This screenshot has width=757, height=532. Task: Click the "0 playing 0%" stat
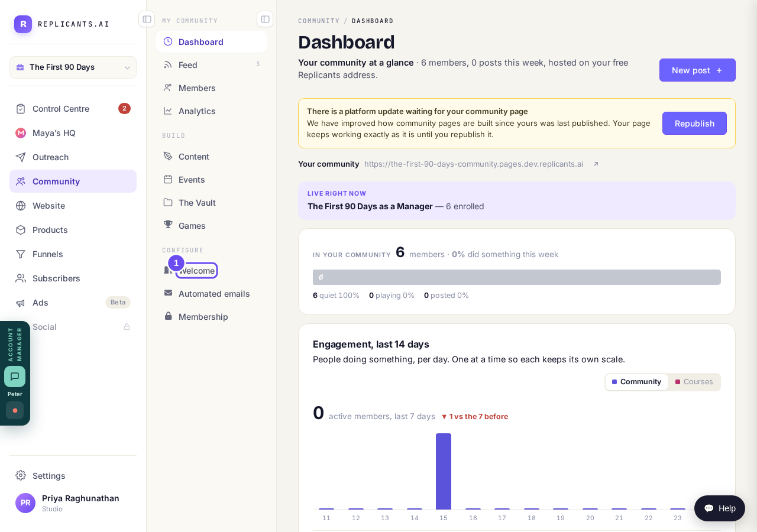click(x=392, y=296)
